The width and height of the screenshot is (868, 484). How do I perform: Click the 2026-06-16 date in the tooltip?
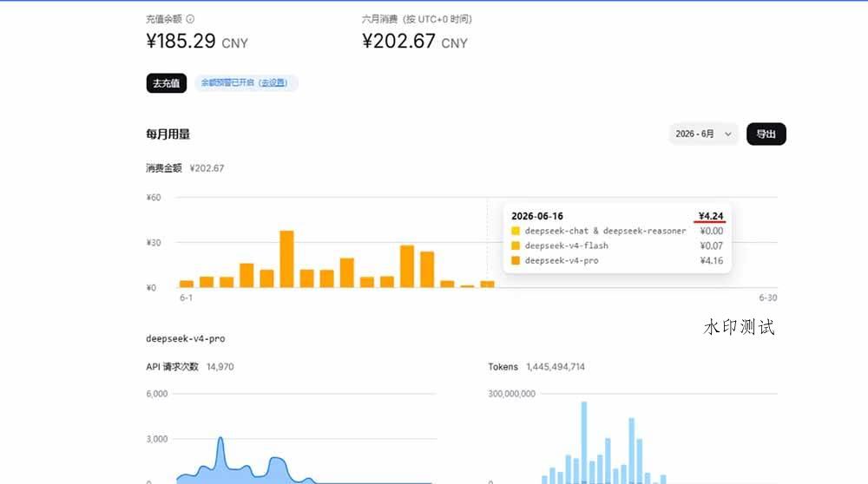[x=537, y=216]
